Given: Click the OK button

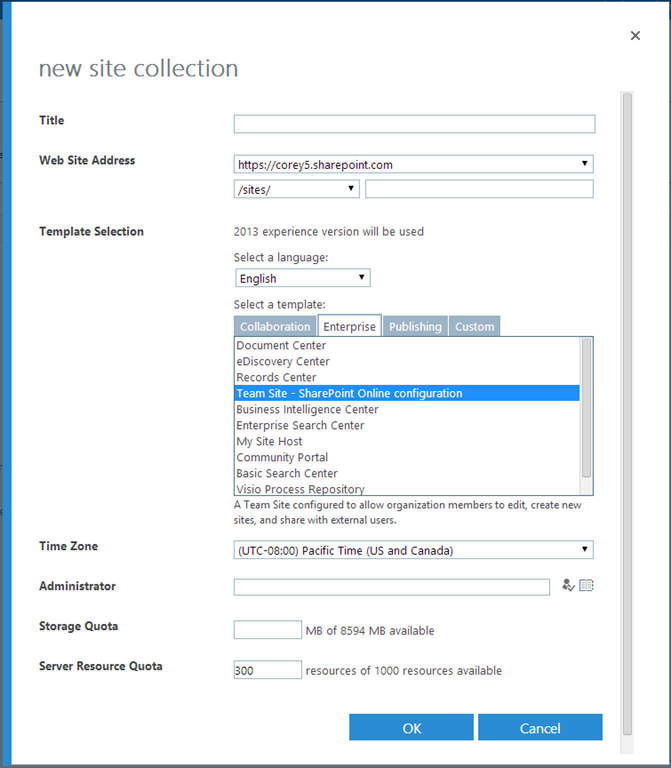Looking at the screenshot, I should click(x=411, y=727).
